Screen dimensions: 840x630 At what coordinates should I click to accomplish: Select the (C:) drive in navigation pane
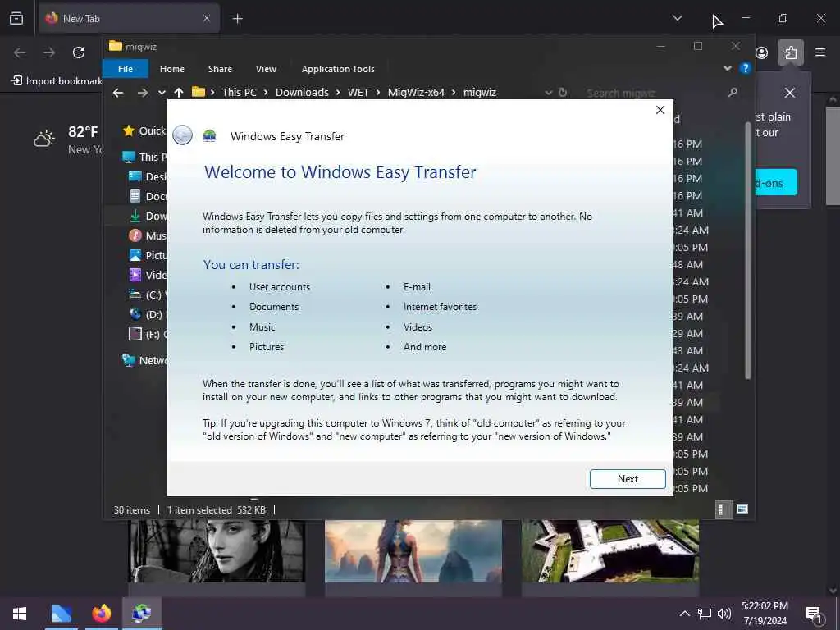[x=148, y=294]
